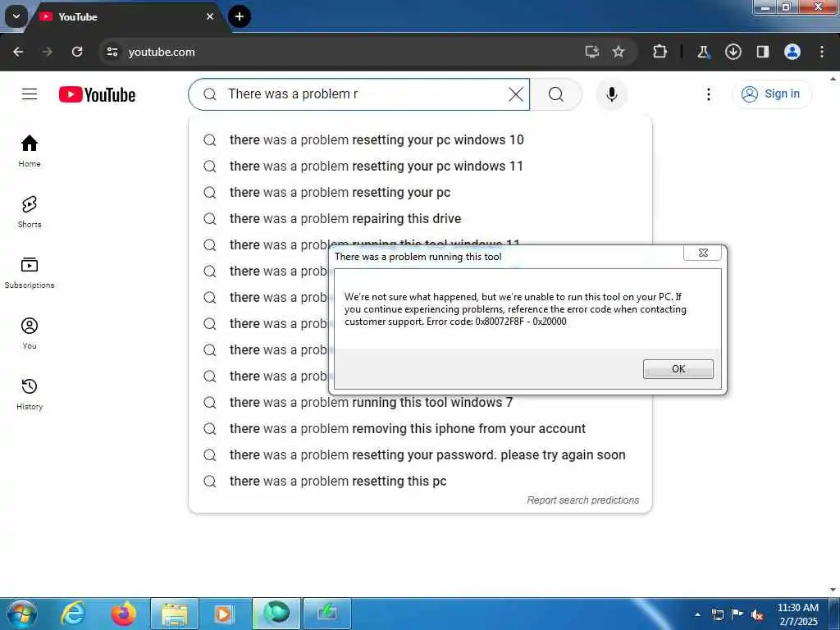Open the YouTube hamburger guide menu
Viewport: 840px width, 630px height.
tap(30, 94)
